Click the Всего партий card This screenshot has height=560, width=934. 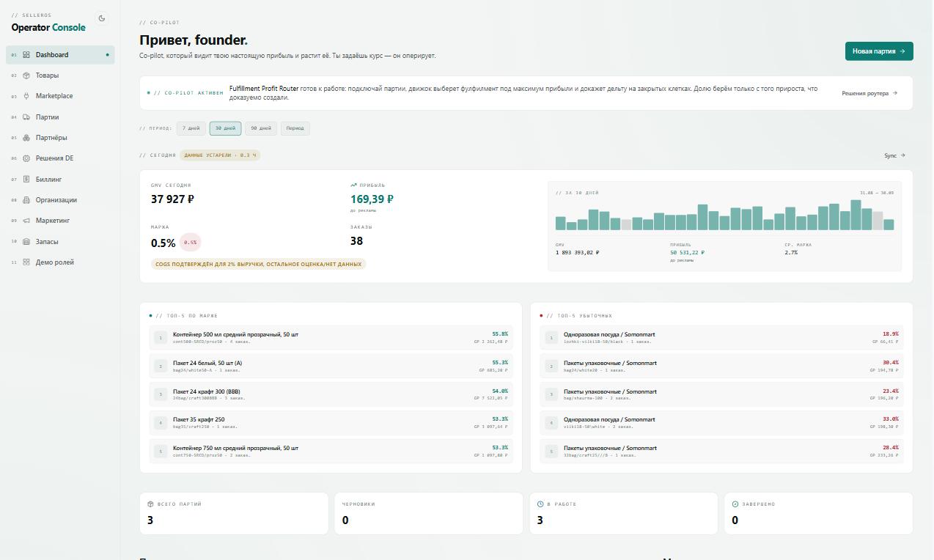[234, 513]
